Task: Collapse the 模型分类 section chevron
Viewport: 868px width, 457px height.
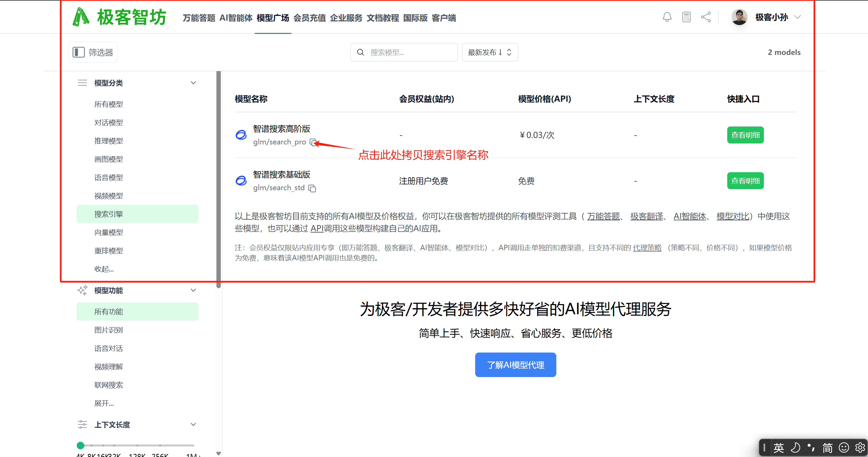Action: click(x=193, y=83)
